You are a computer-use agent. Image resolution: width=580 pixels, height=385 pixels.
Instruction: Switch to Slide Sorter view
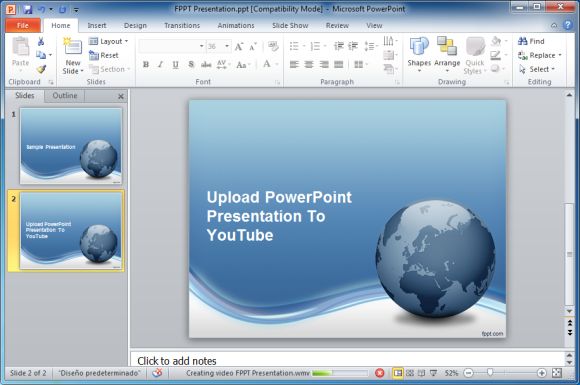click(410, 373)
